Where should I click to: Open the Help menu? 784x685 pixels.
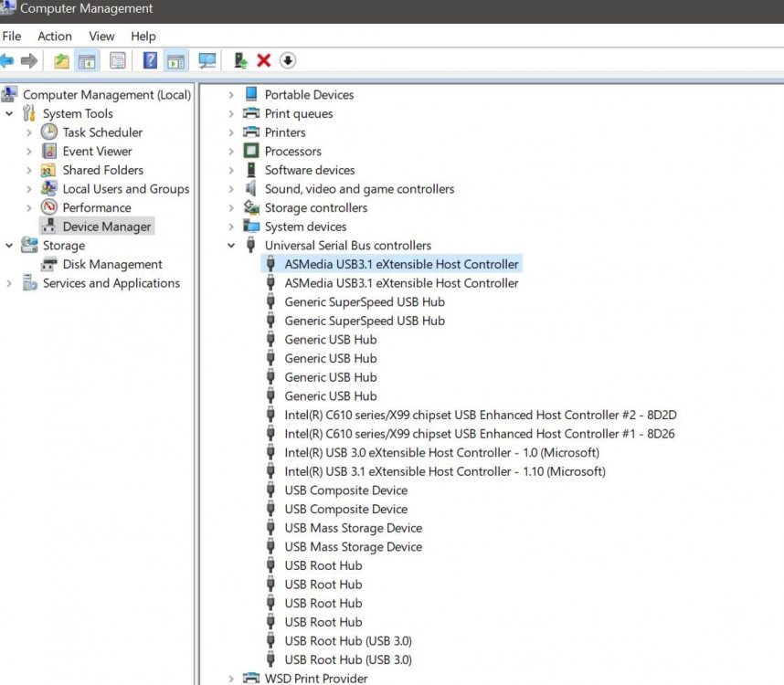143,37
